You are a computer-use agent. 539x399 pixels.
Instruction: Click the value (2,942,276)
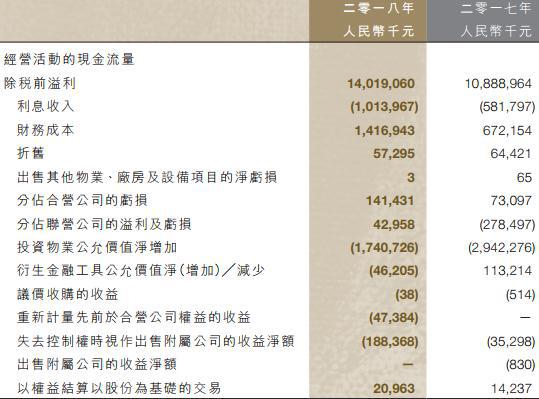pos(502,248)
